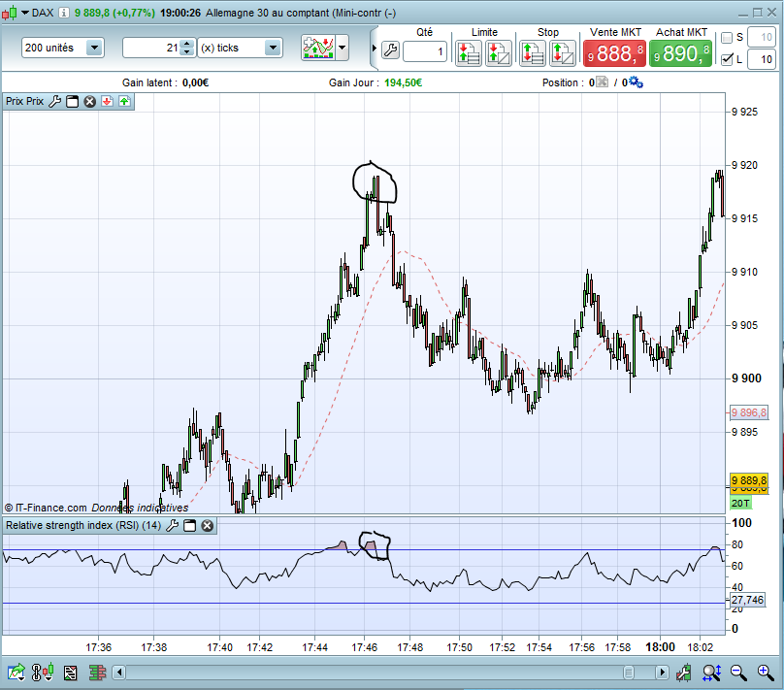Click the green up arrow icon in Prix panel
The height and width of the screenshot is (690, 784).
point(124,102)
